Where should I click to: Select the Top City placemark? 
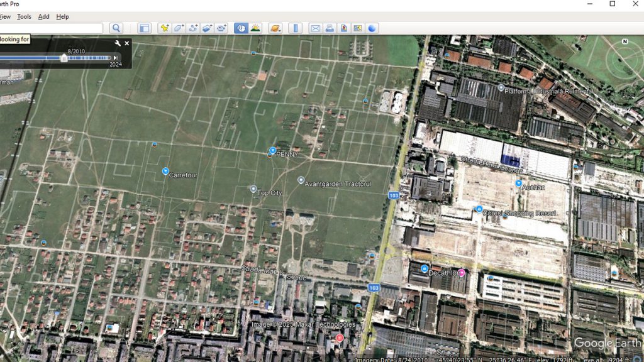tap(253, 189)
